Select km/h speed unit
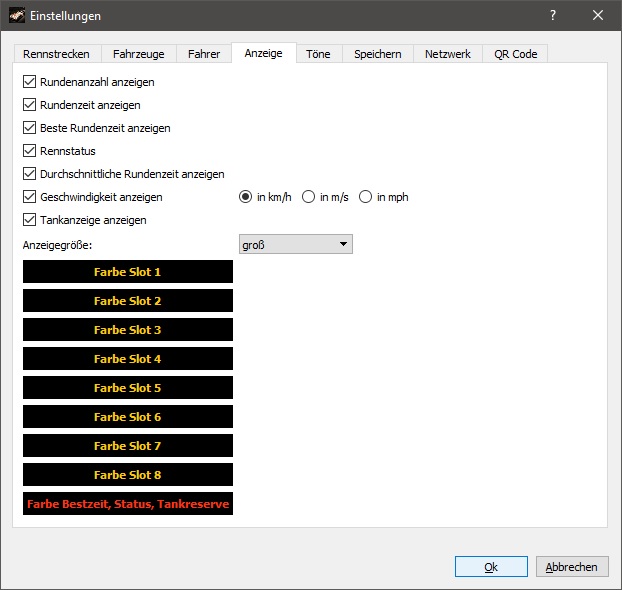This screenshot has height=590, width=622. [245, 197]
